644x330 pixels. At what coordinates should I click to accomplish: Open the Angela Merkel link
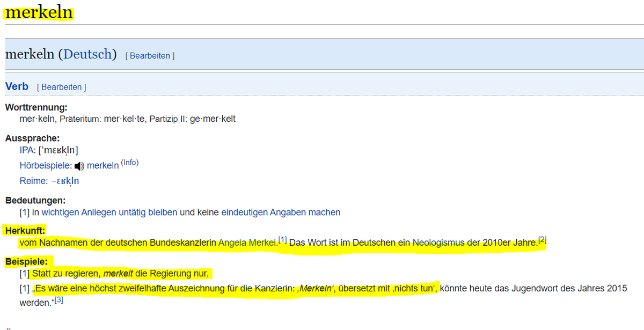tap(247, 243)
